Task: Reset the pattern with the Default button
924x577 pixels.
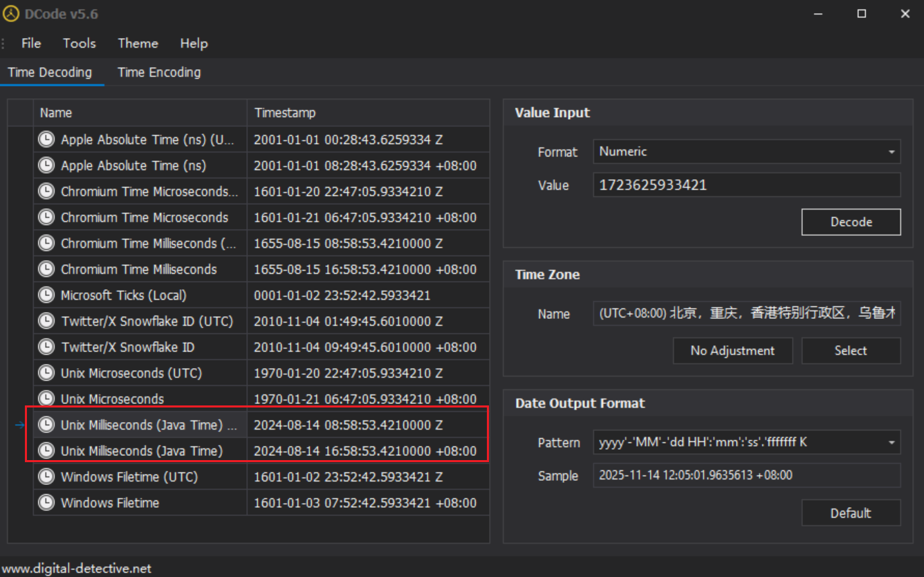Action: click(851, 513)
